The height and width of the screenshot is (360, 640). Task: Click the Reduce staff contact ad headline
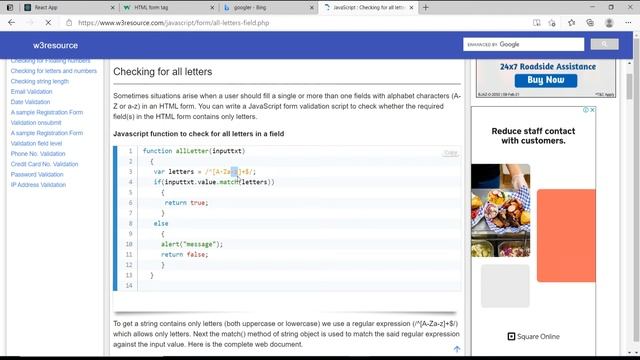533,136
